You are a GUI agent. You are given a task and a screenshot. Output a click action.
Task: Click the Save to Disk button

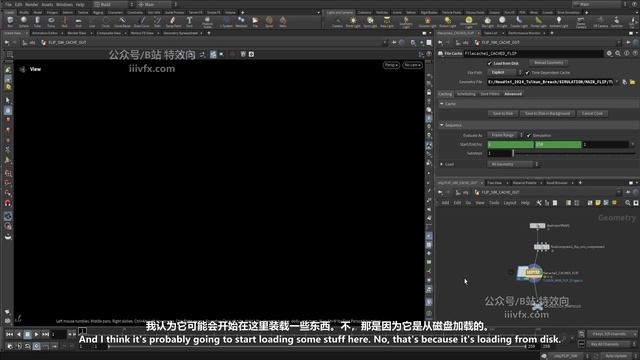(x=502, y=113)
